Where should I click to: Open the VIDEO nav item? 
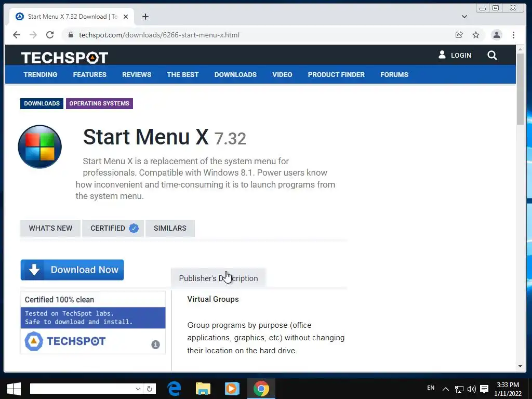(x=282, y=75)
